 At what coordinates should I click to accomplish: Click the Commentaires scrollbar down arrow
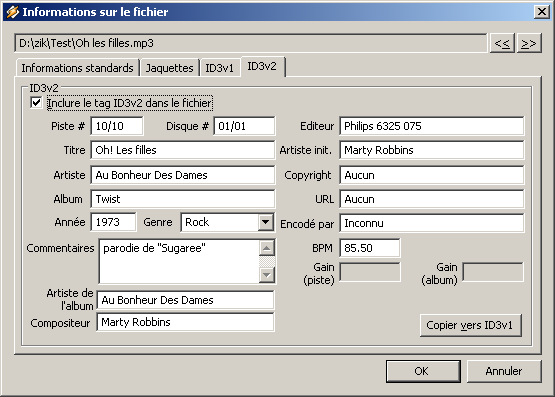[x=267, y=275]
